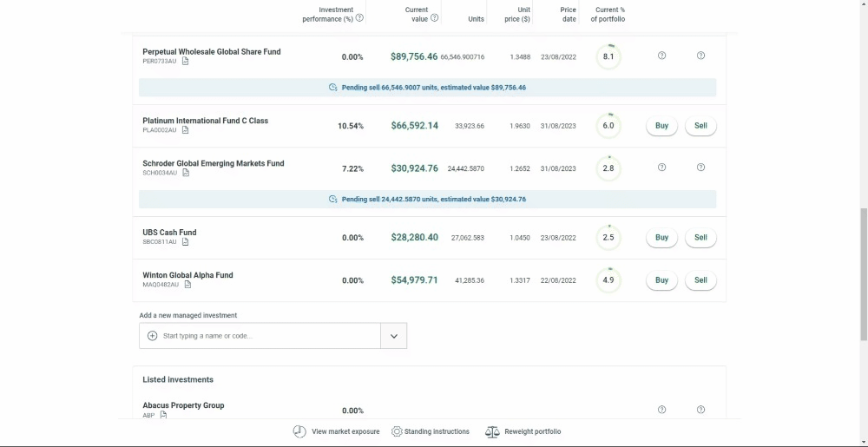The height and width of the screenshot is (447, 868).
Task: Click current value $54,979.71
Action: pos(414,280)
